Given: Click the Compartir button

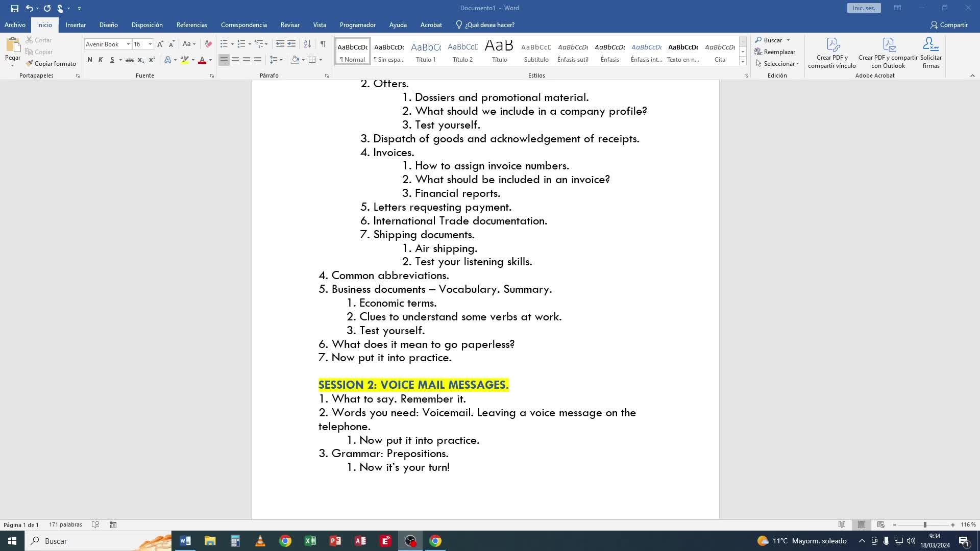Looking at the screenshot, I should [949, 25].
